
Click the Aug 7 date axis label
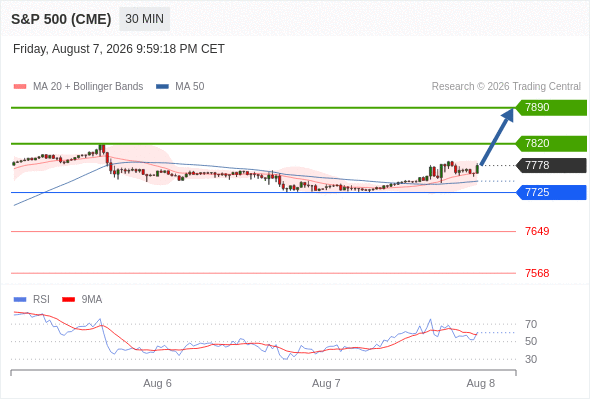click(326, 383)
